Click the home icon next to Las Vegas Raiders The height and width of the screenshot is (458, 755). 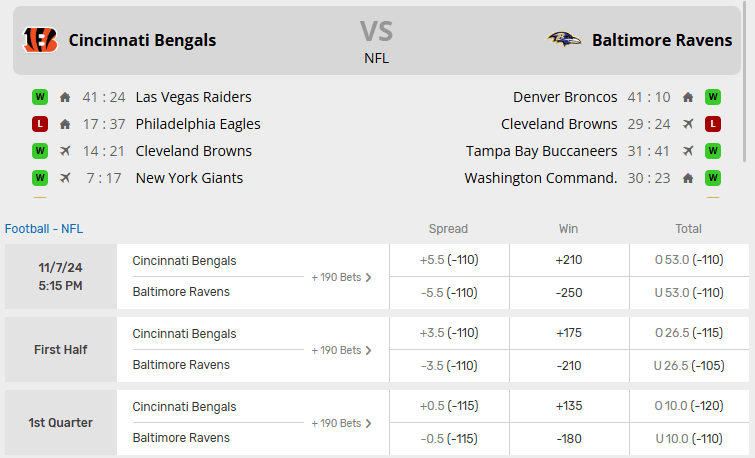(65, 97)
